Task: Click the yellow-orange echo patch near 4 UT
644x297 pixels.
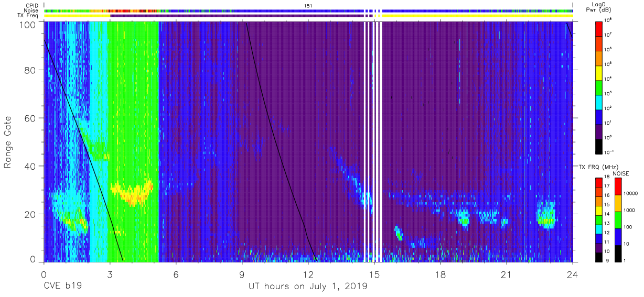Action: click(x=131, y=193)
